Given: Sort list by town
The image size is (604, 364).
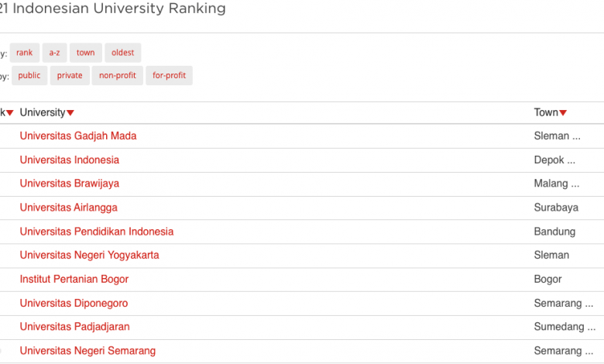Looking at the screenshot, I should click(x=85, y=53).
